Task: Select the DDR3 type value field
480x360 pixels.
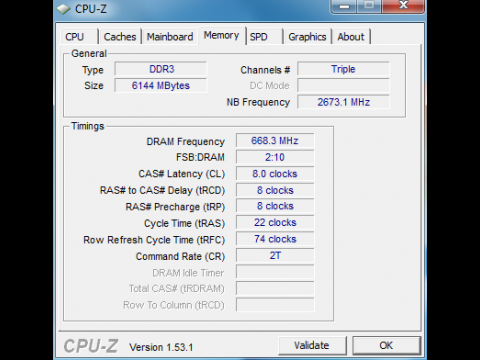Action: pyautogui.click(x=161, y=69)
